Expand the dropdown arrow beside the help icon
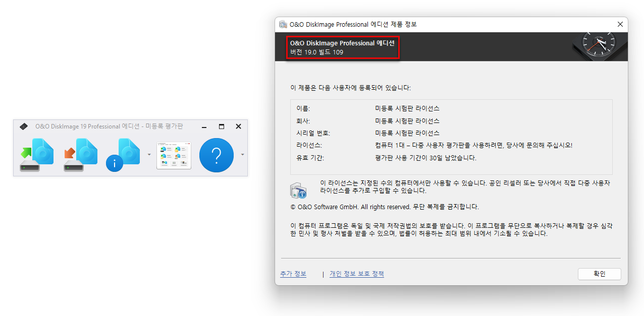Viewport: 644px width, 316px height. [242, 155]
